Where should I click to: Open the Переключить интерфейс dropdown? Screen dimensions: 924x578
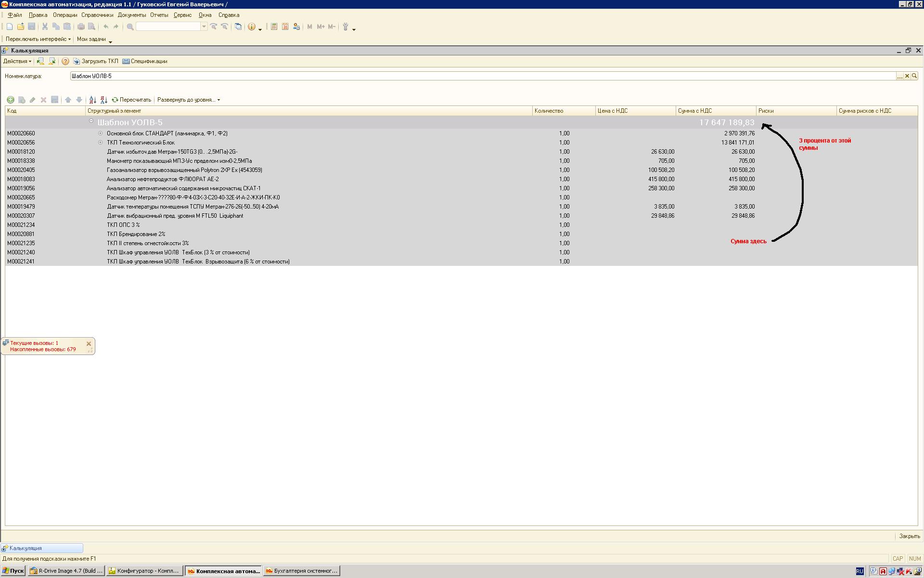(x=38, y=39)
